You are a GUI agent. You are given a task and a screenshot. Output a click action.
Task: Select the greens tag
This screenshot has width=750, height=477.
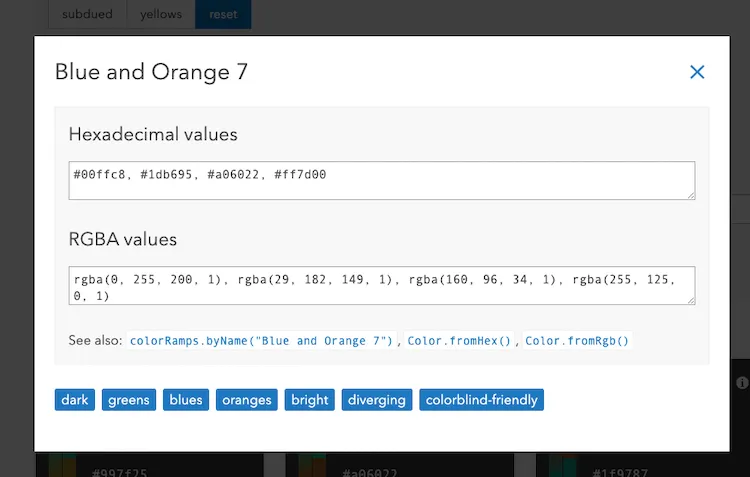tap(129, 400)
